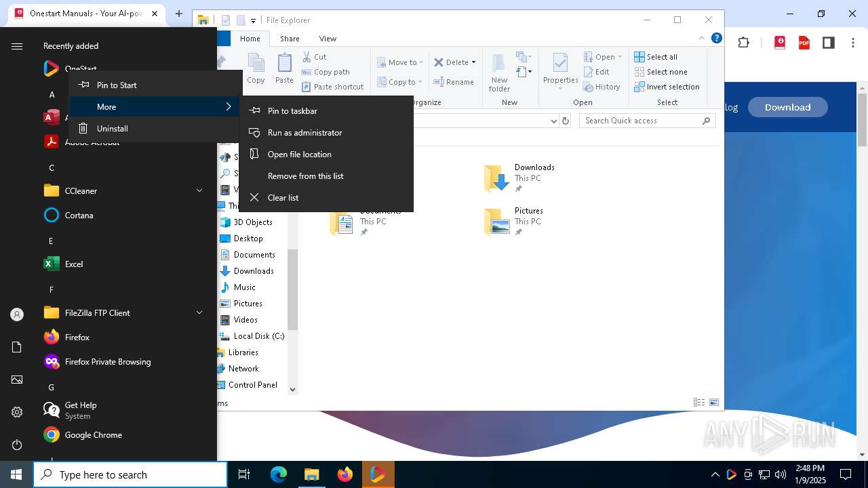Click Copy in File Explorer ribbon

256,69
